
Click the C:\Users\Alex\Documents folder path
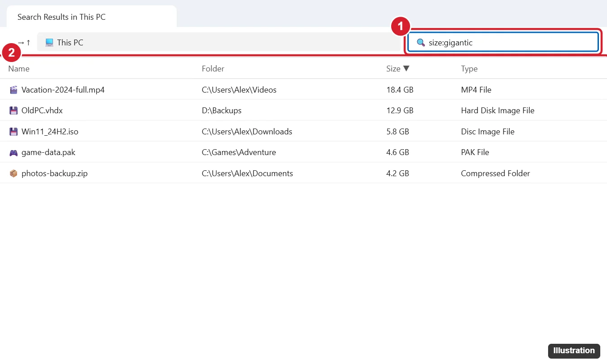click(x=247, y=173)
